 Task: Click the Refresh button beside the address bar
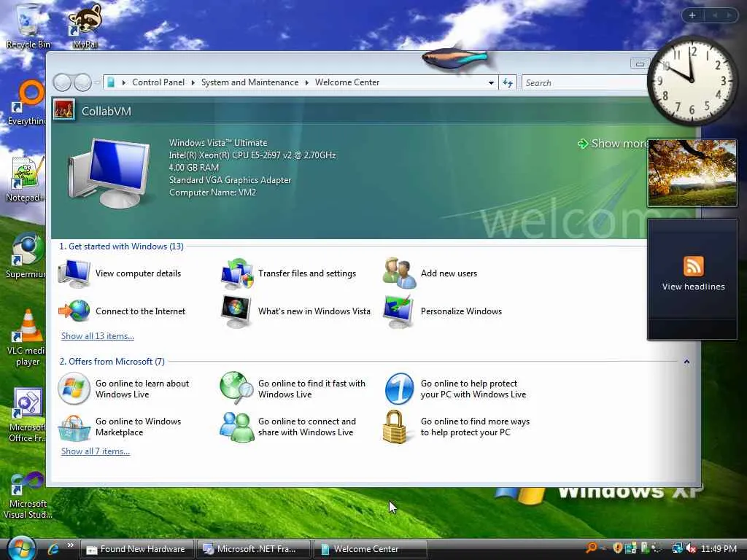508,82
